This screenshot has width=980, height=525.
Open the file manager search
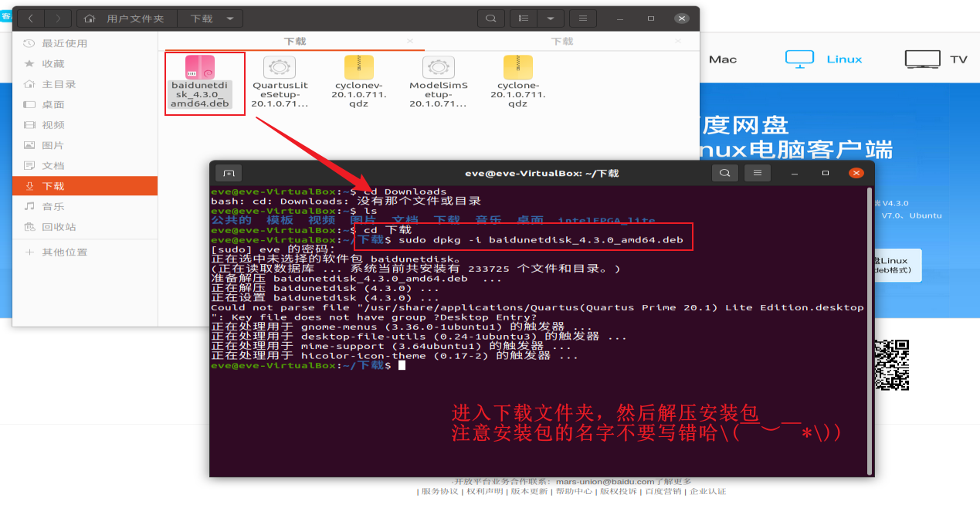491,19
